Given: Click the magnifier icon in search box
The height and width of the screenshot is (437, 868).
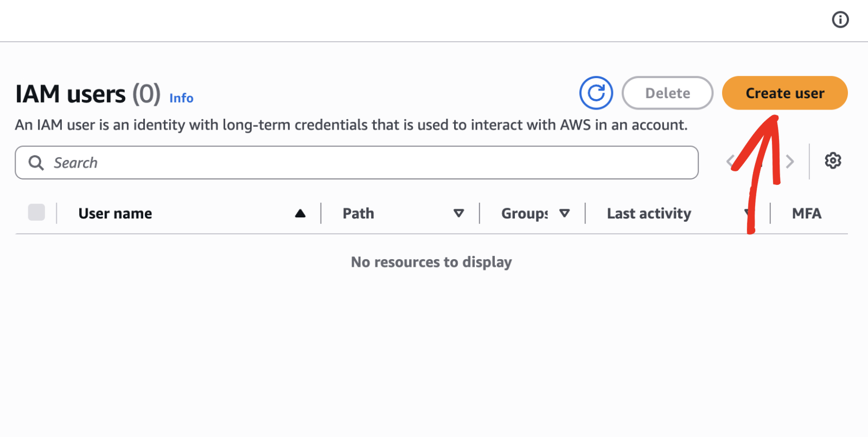Looking at the screenshot, I should point(36,163).
